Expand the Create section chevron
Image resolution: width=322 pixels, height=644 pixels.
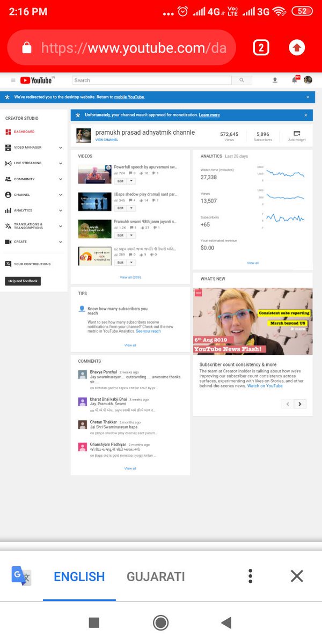pos(61,242)
